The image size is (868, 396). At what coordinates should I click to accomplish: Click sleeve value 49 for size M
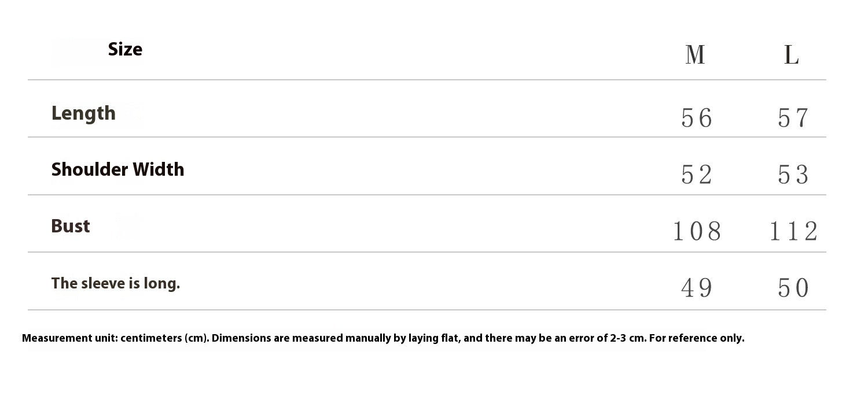[696, 288]
